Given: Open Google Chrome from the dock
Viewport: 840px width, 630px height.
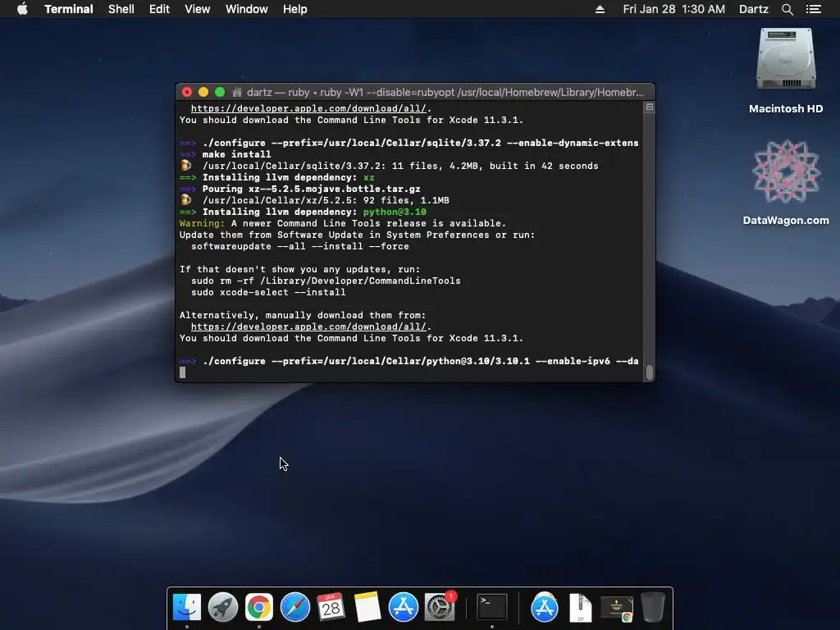Looking at the screenshot, I should [x=259, y=607].
